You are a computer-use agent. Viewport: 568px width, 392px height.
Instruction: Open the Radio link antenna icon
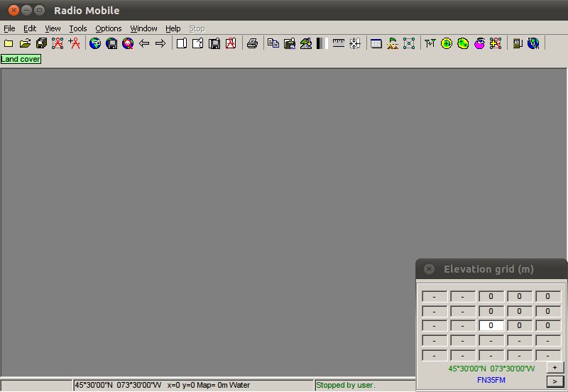(x=430, y=43)
